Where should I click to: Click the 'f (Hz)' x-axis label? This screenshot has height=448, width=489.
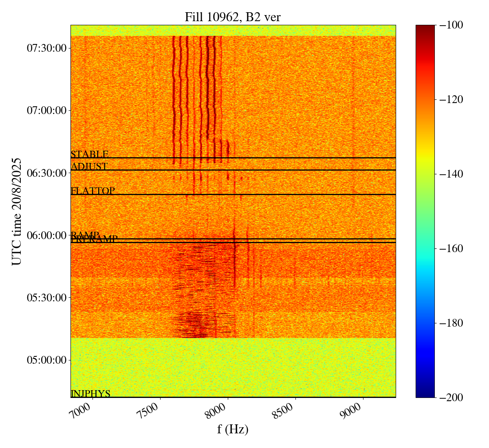pyautogui.click(x=233, y=429)
